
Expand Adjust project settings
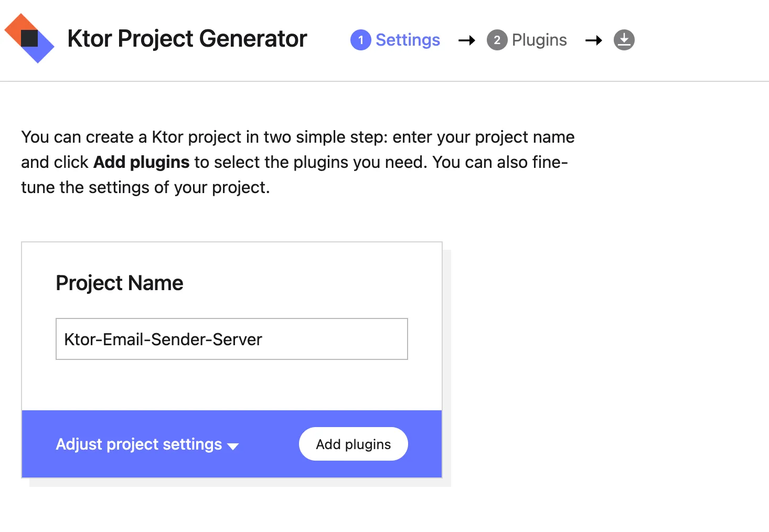coord(139,444)
